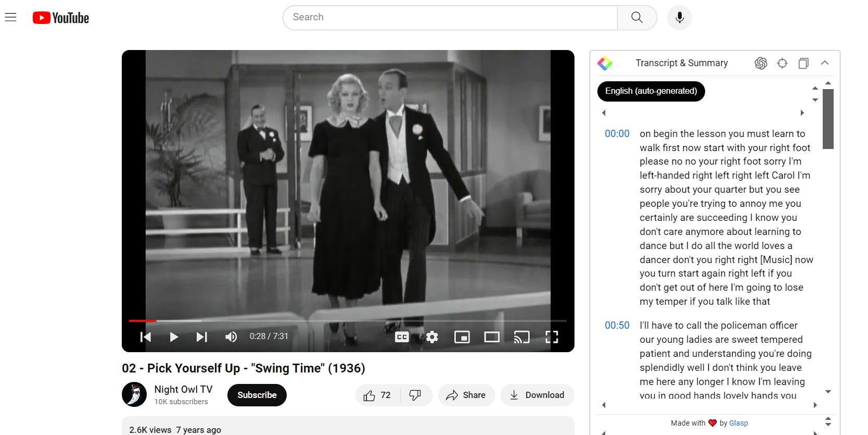Viewport: 868px width, 435px height.
Task: Share the Swing Time video
Action: [466, 395]
